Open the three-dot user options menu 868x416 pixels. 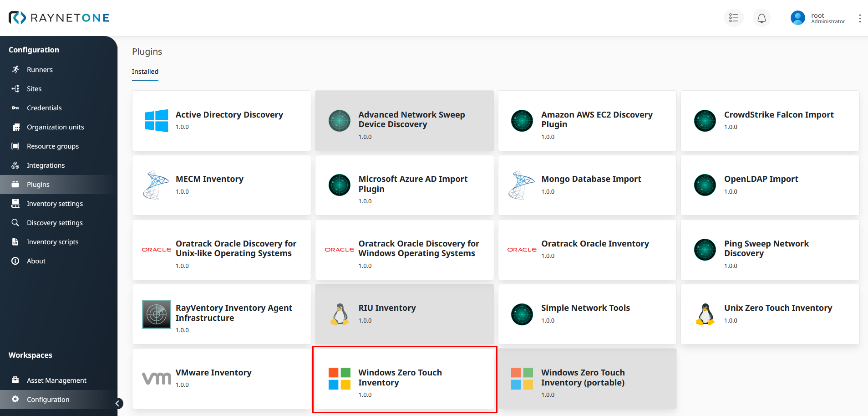point(859,18)
